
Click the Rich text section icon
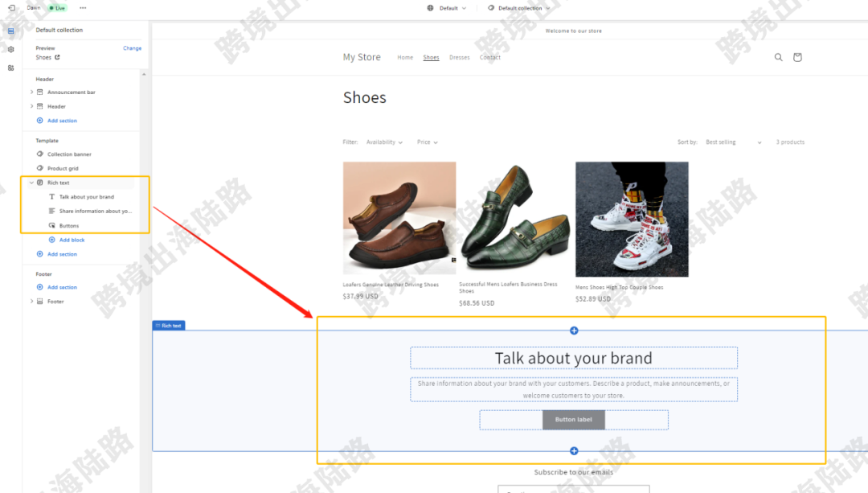tap(40, 183)
